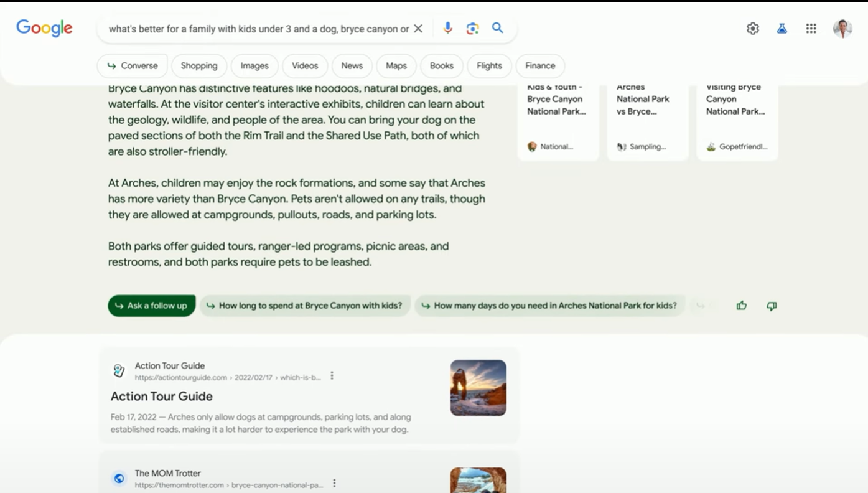Open the account profile avatar
The width and height of the screenshot is (868, 493).
click(x=842, y=29)
